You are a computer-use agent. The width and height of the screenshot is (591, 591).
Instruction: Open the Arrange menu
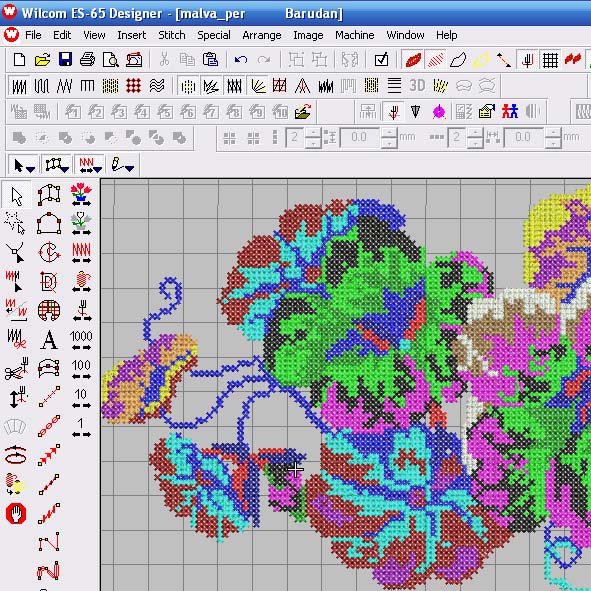[x=262, y=35]
